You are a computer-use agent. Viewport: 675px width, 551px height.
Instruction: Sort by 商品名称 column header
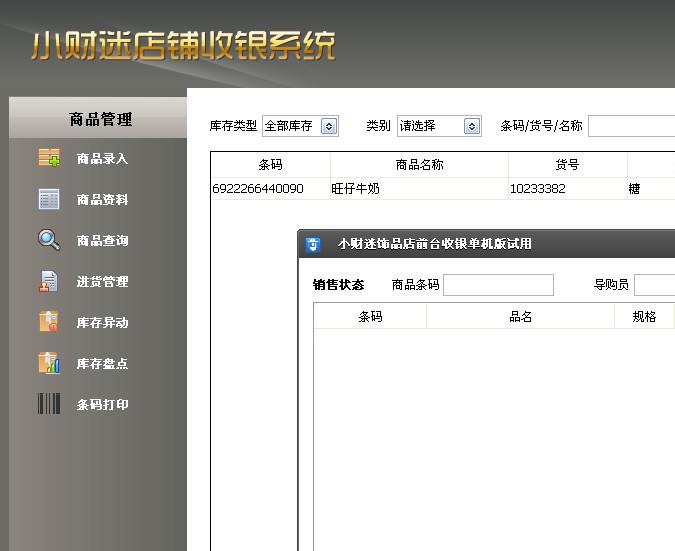click(419, 165)
